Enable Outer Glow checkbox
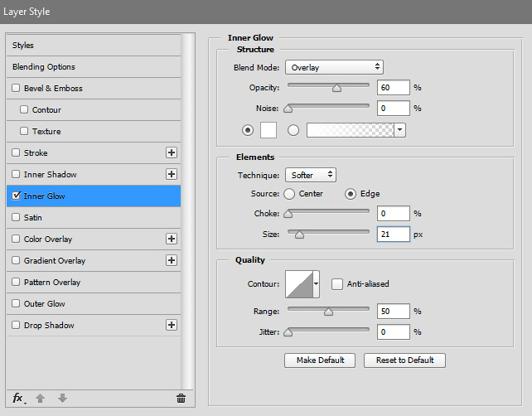532x416 pixels. 16,303
